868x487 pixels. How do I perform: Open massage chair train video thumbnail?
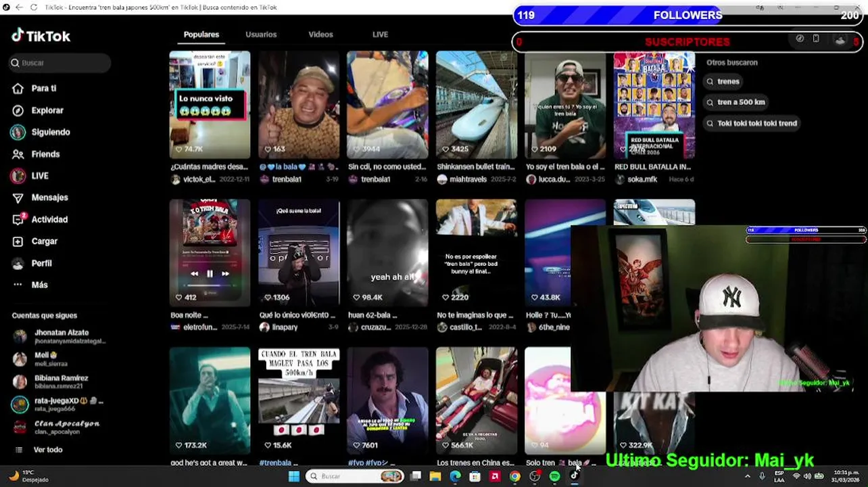(x=476, y=401)
